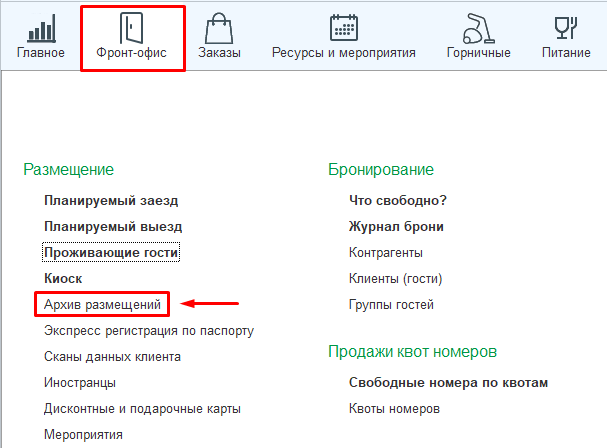Screen dimensions: 607x448
Task: Click the Питание glass and fork icon
Action: pos(566,27)
